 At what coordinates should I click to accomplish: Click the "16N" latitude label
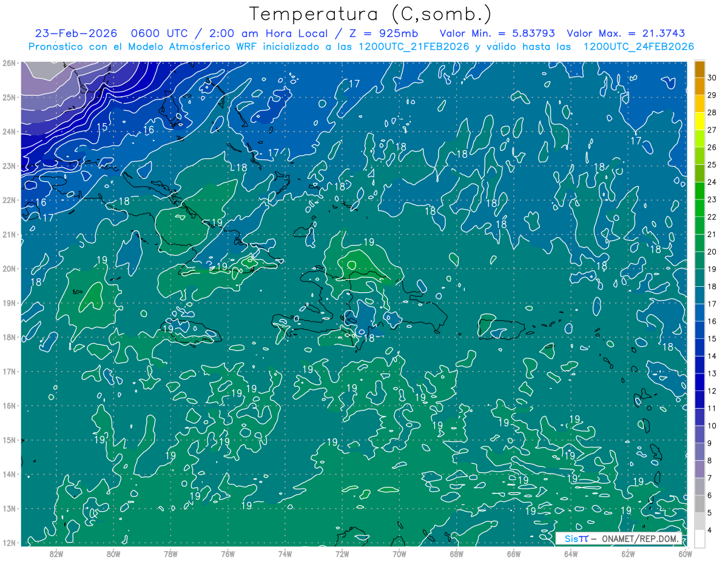[x=9, y=406]
